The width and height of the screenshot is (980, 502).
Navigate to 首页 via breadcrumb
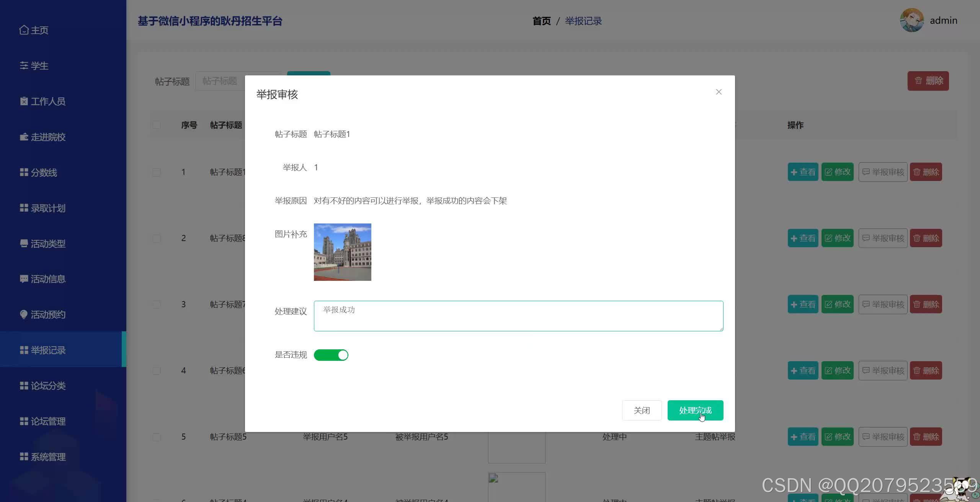541,21
